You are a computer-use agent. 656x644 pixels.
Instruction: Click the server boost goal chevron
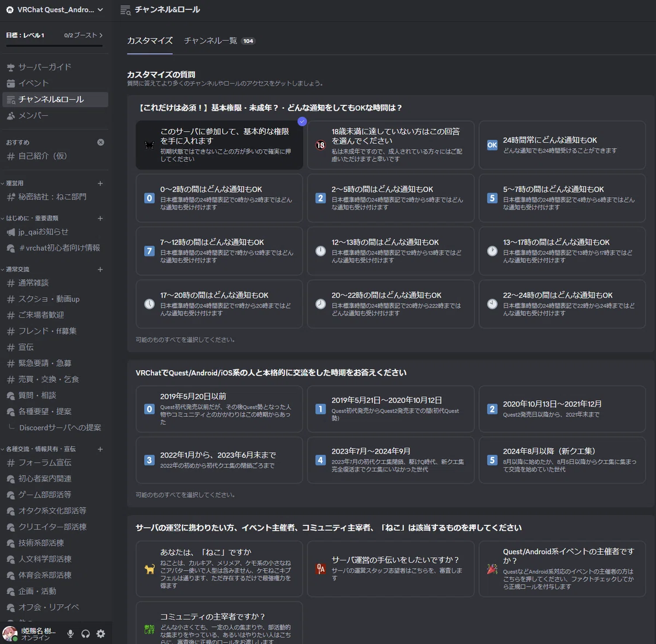pos(101,35)
